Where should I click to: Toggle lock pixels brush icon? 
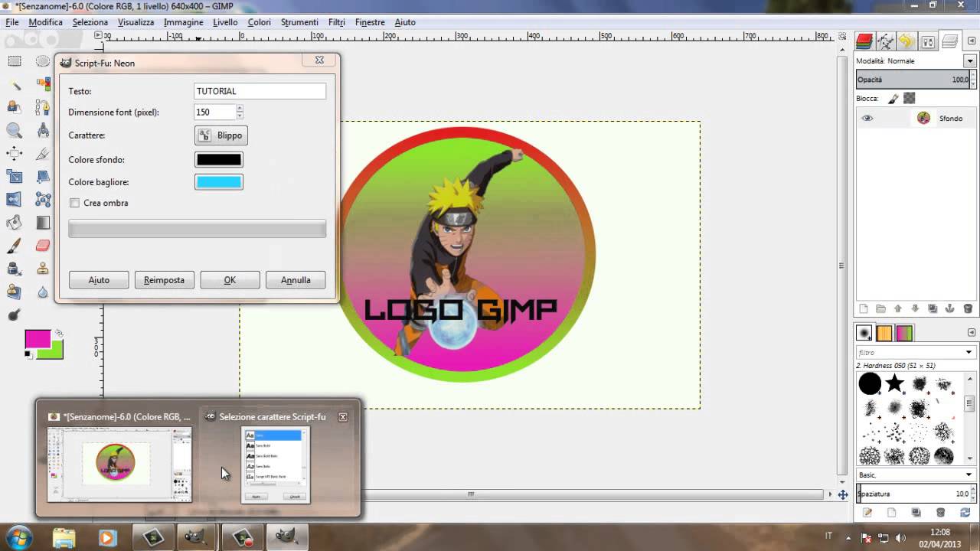point(893,98)
